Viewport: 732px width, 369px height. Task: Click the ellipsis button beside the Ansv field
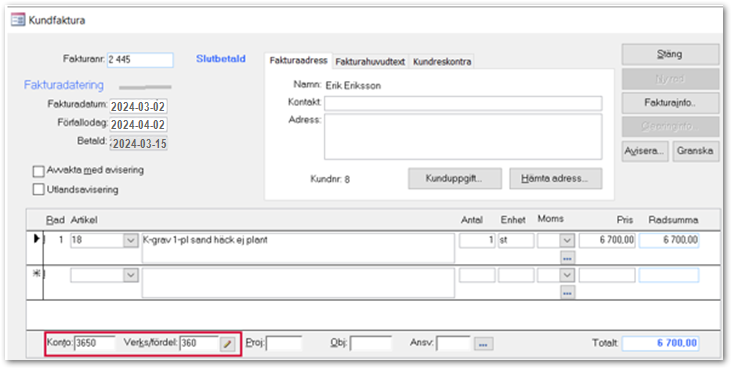[x=483, y=344]
